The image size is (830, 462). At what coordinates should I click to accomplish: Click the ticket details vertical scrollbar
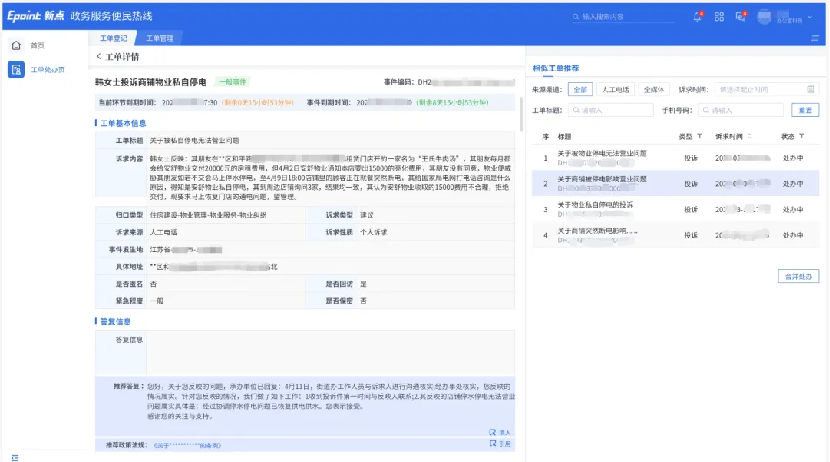521,114
